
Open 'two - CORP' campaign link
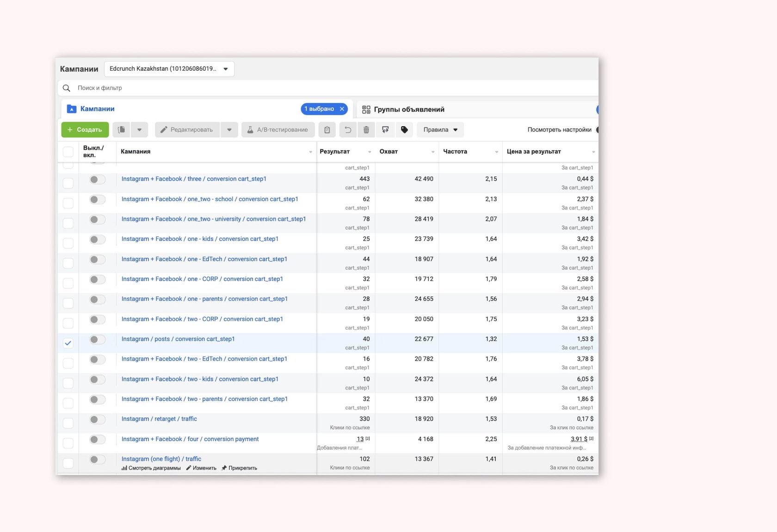[202, 319]
